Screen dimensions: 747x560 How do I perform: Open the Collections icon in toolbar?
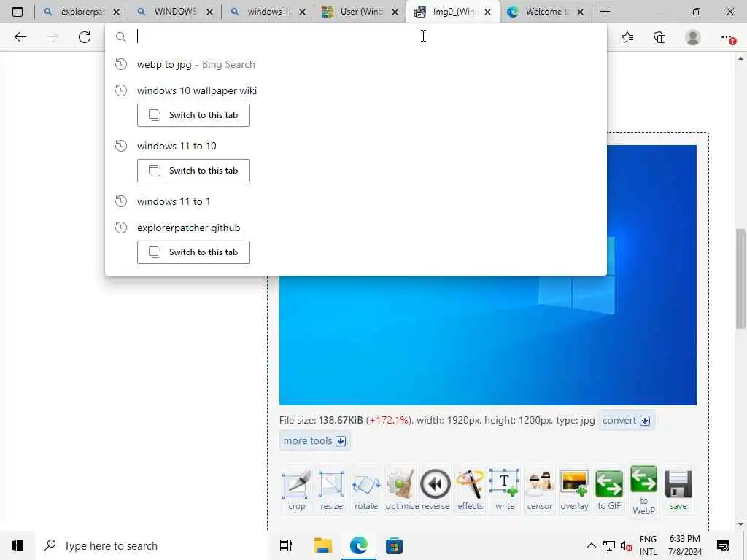click(659, 37)
